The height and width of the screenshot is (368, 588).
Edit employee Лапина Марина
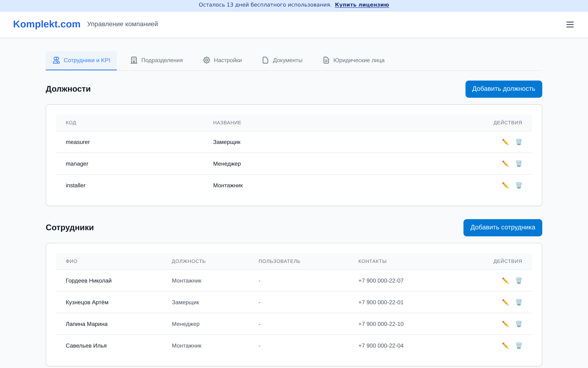505,324
